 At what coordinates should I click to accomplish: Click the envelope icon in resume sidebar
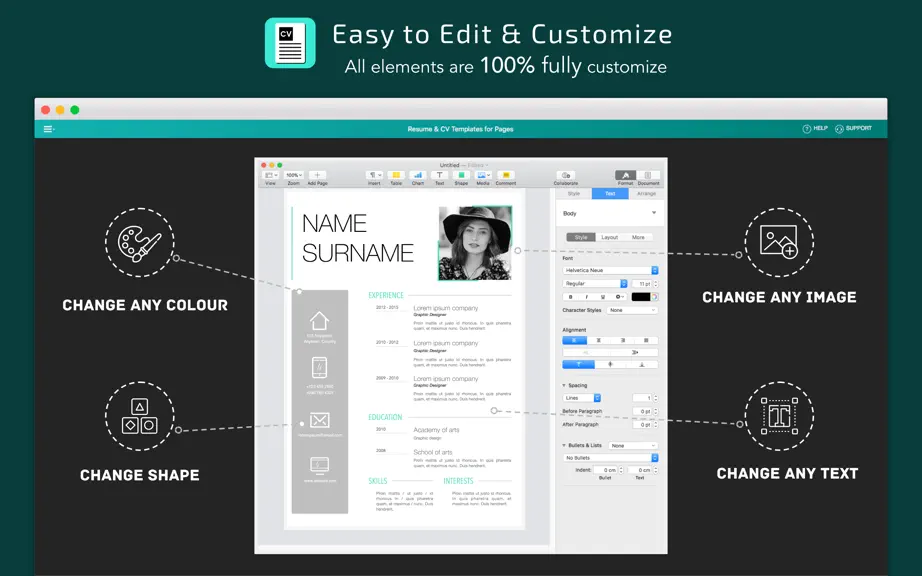(319, 420)
